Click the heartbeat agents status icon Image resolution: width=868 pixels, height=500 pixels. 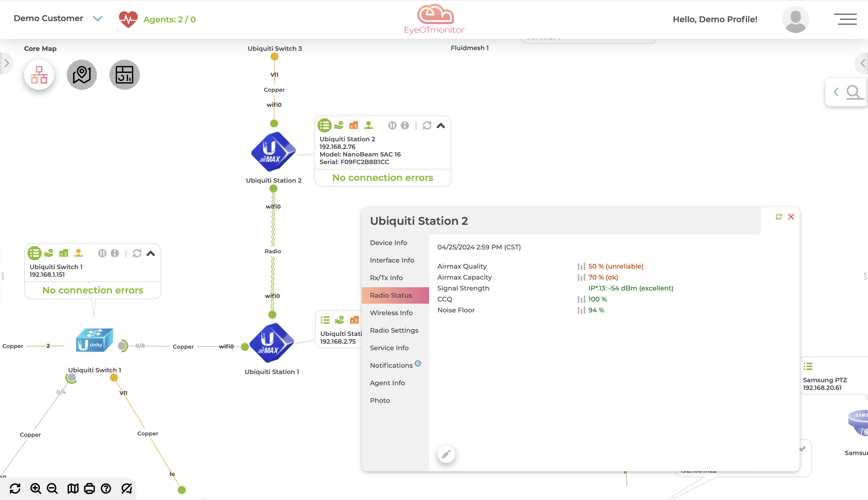(x=128, y=19)
